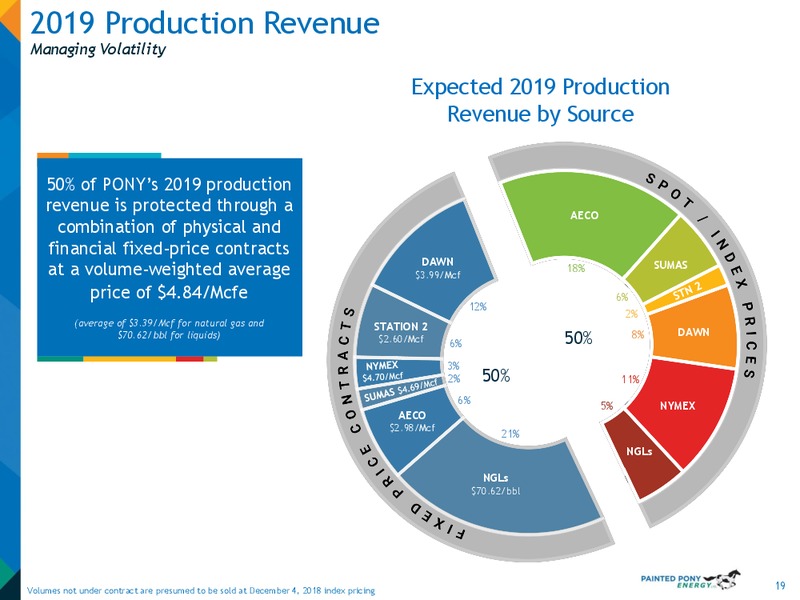This screenshot has width=800, height=600.
Task: Click the 18% label under AECO
Action: (x=577, y=268)
